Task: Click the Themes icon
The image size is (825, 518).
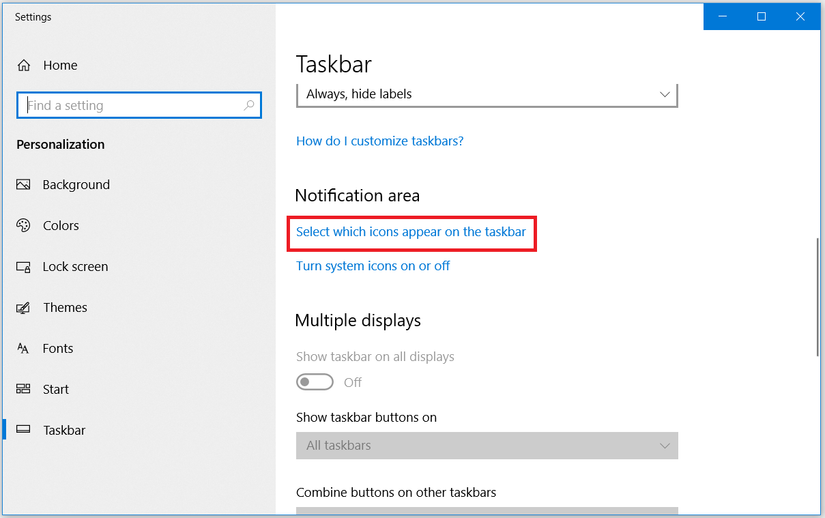Action: [x=24, y=308]
